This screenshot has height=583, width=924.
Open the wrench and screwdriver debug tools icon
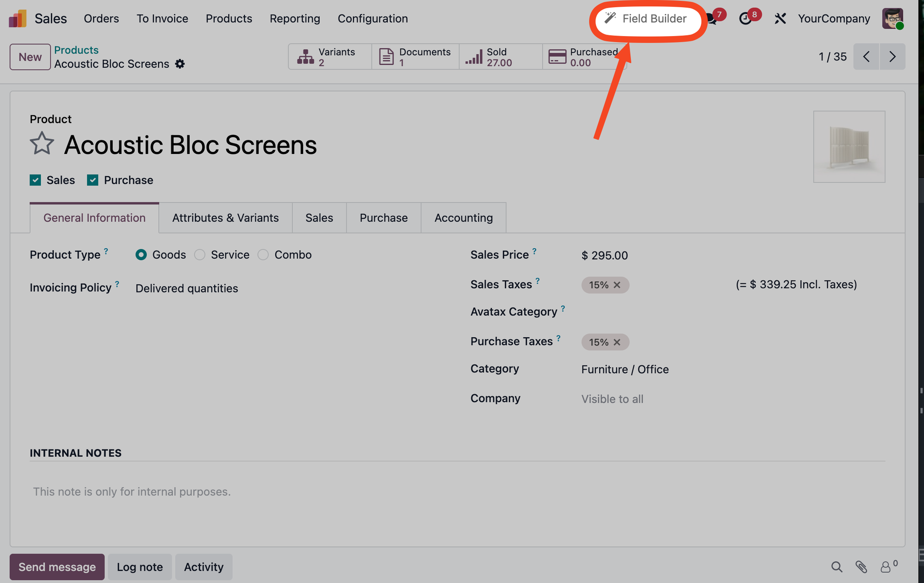780,18
